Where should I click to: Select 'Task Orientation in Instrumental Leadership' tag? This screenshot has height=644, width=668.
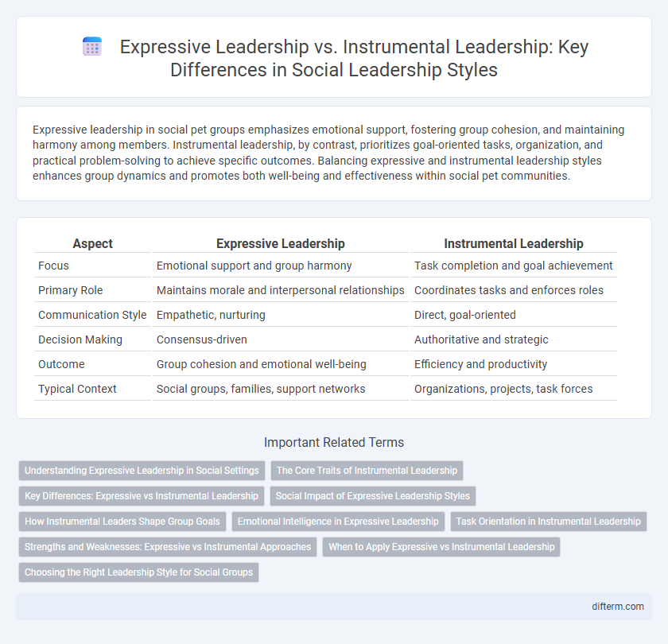(x=548, y=522)
